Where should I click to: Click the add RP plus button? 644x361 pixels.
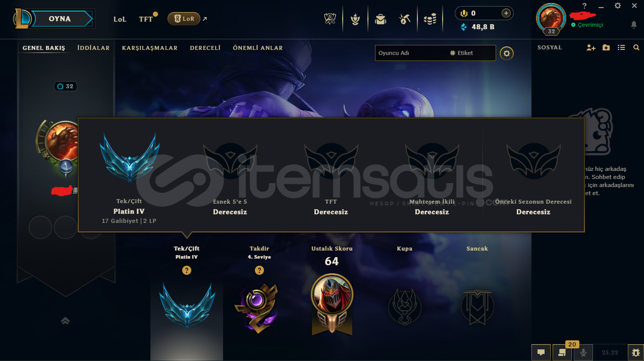pos(506,13)
